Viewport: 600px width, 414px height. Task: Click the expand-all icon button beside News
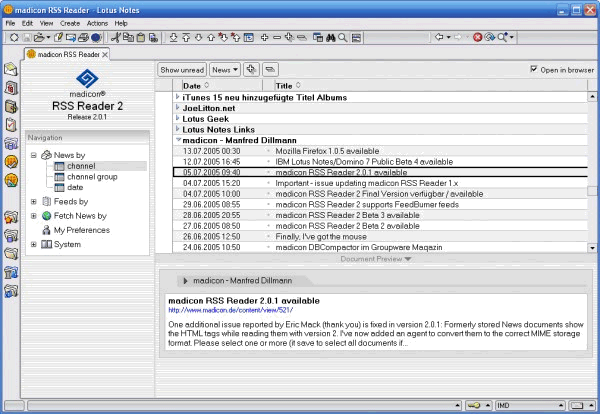pyautogui.click(x=251, y=70)
